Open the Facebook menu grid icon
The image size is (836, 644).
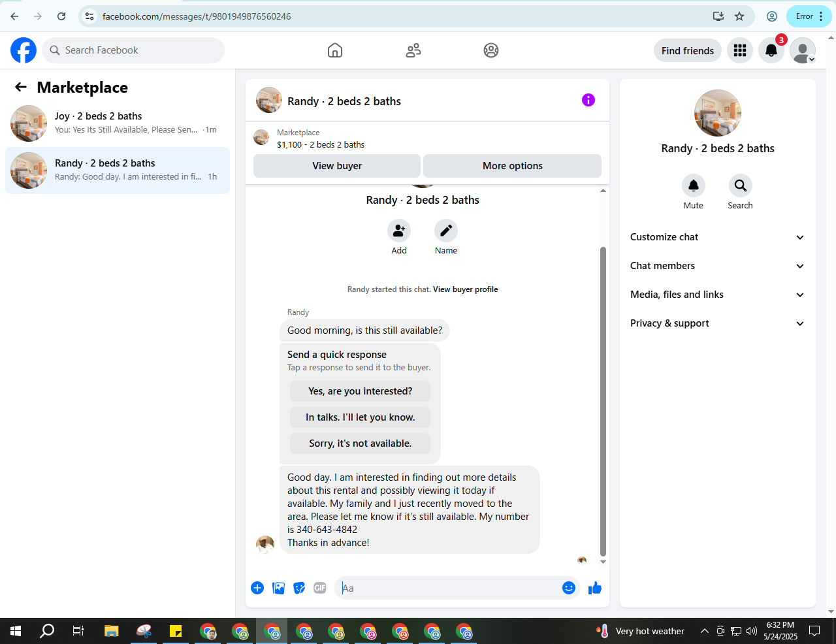coord(740,50)
